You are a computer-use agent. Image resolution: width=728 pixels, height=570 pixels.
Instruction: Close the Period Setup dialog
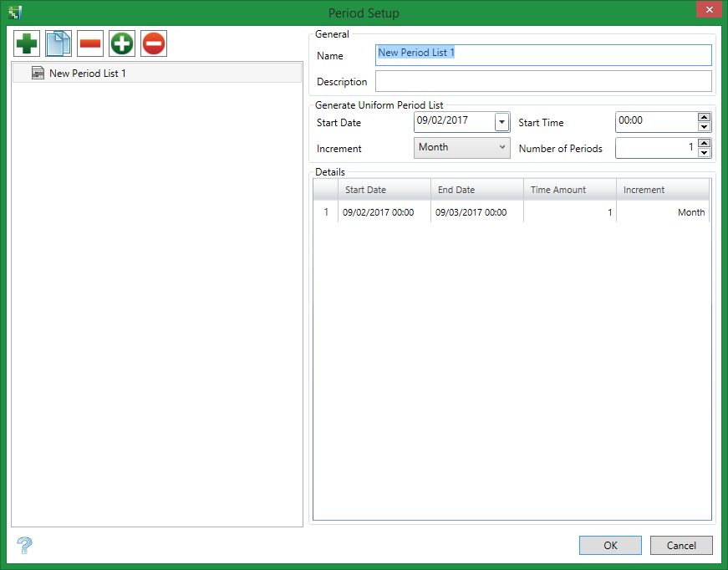(x=710, y=9)
